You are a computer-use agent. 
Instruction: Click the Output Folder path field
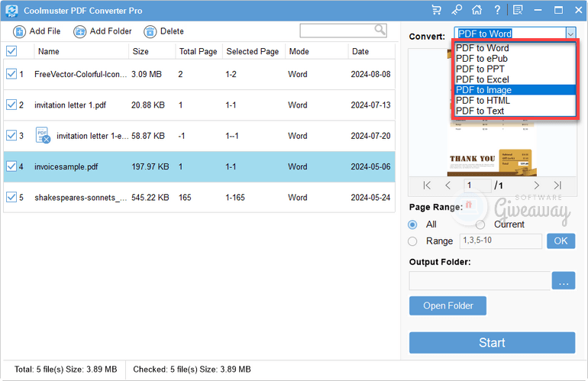click(x=480, y=280)
